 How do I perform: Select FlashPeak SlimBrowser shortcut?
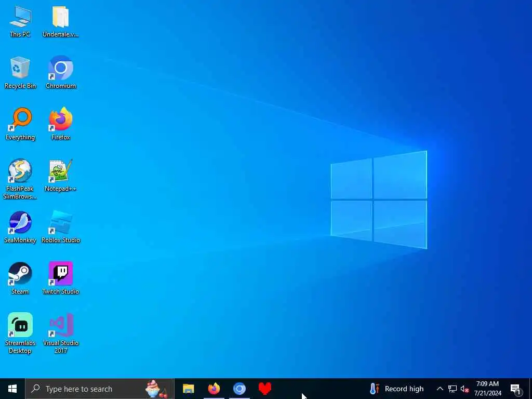[20, 179]
